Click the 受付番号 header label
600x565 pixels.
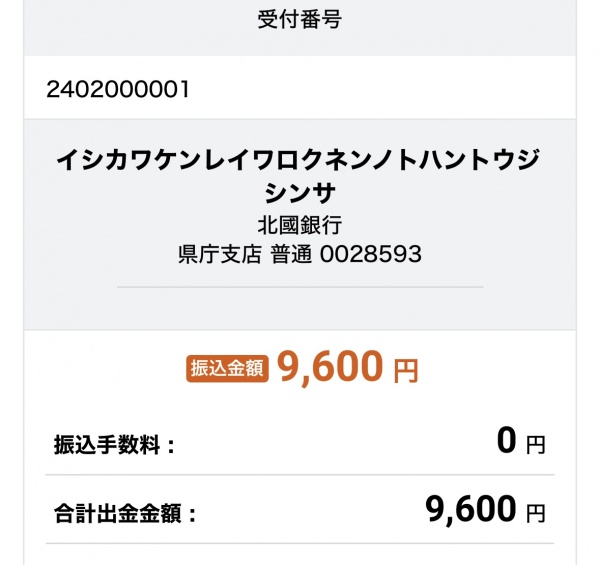point(299,20)
